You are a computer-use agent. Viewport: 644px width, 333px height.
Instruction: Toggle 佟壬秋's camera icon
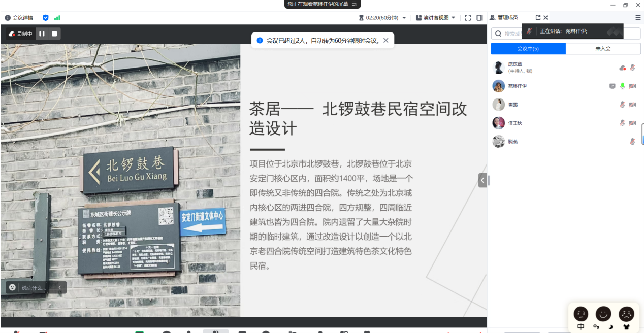[x=632, y=123]
